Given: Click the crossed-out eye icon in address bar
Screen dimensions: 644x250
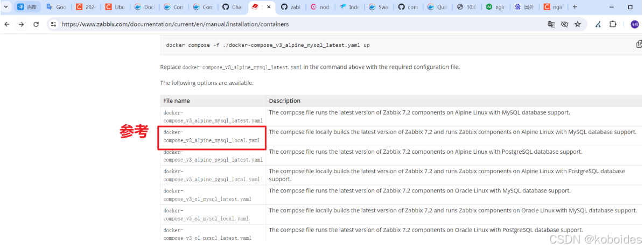Looking at the screenshot, I should pyautogui.click(x=564, y=24).
